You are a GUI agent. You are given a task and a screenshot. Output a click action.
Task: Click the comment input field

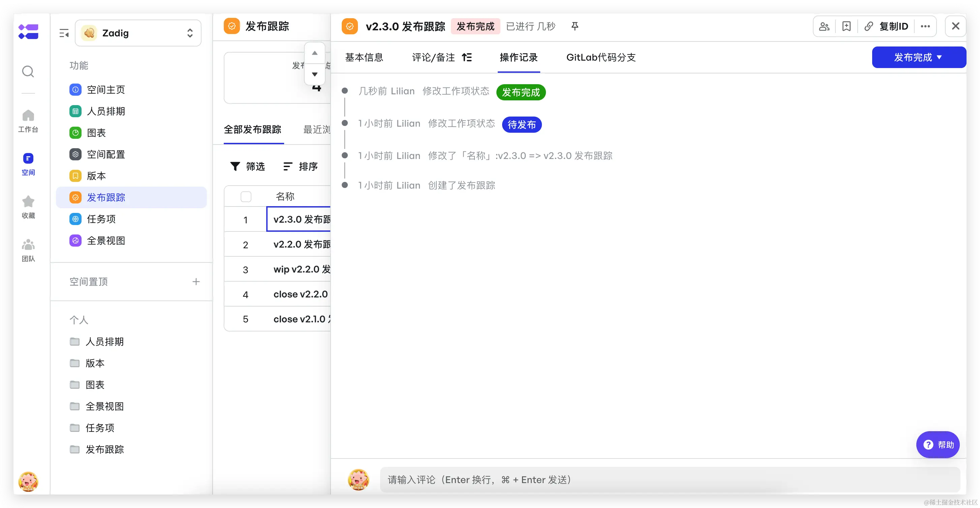[x=670, y=480]
